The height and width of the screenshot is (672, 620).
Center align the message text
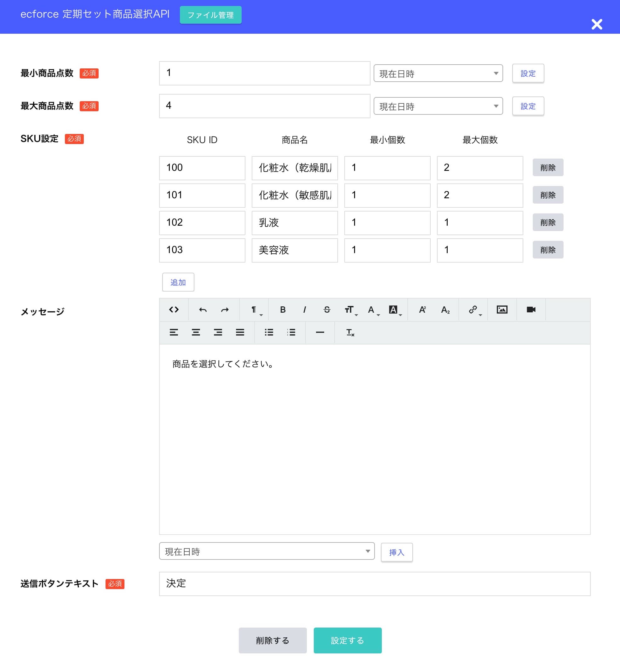(x=196, y=333)
